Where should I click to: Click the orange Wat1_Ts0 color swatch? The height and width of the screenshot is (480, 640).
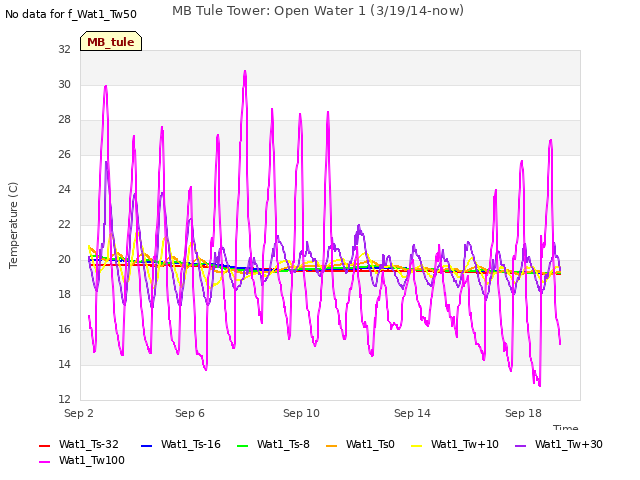tap(331, 446)
